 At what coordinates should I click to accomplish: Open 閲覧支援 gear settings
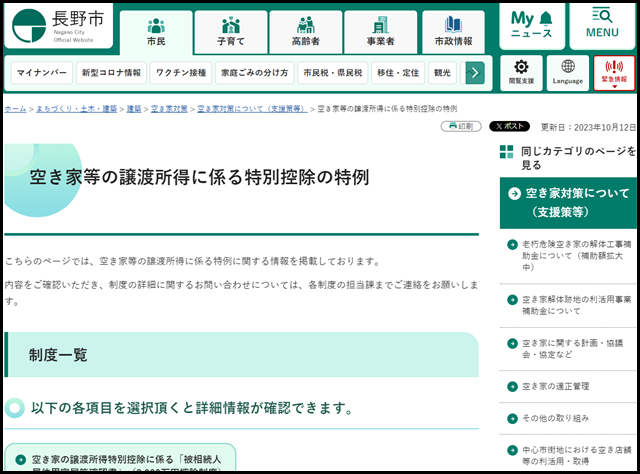pyautogui.click(x=521, y=73)
